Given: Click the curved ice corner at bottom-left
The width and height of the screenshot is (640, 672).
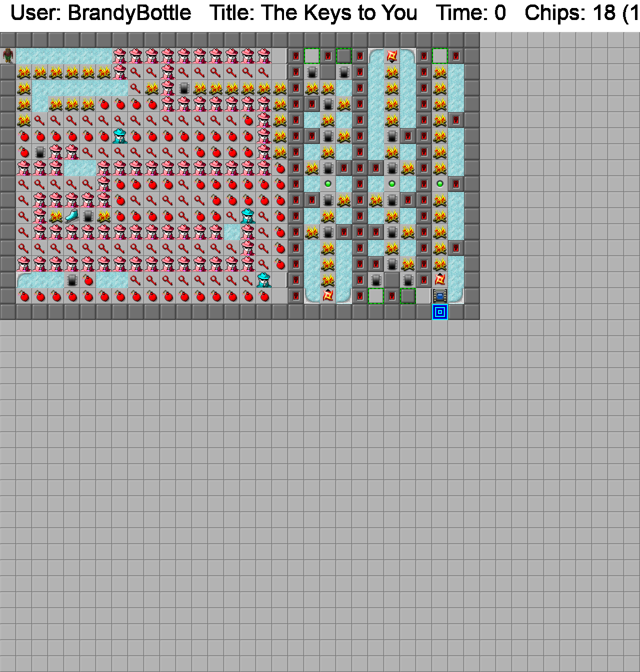Looking at the screenshot, I should [24, 280].
